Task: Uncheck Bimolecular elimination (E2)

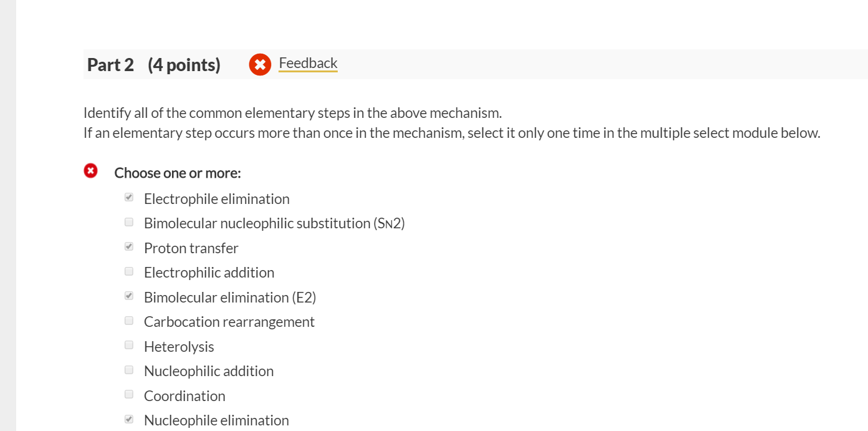Action: [128, 295]
